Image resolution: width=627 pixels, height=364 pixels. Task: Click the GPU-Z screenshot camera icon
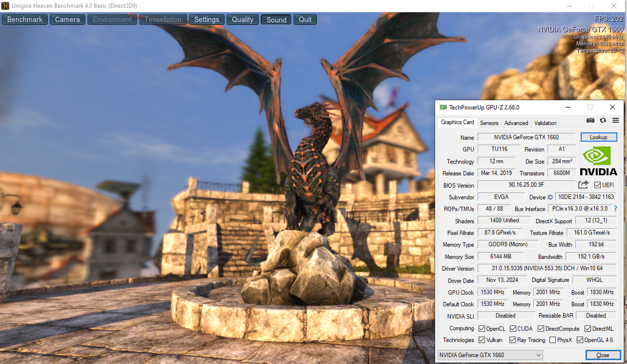[x=590, y=121]
